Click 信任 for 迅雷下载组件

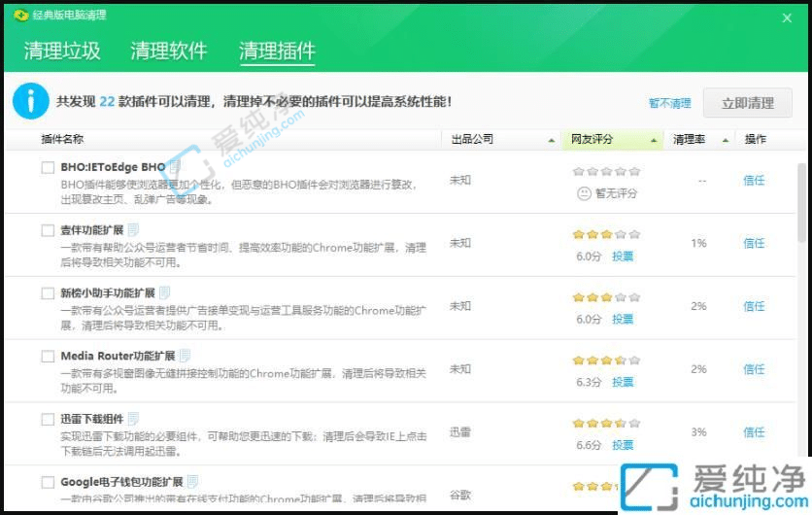tap(754, 432)
